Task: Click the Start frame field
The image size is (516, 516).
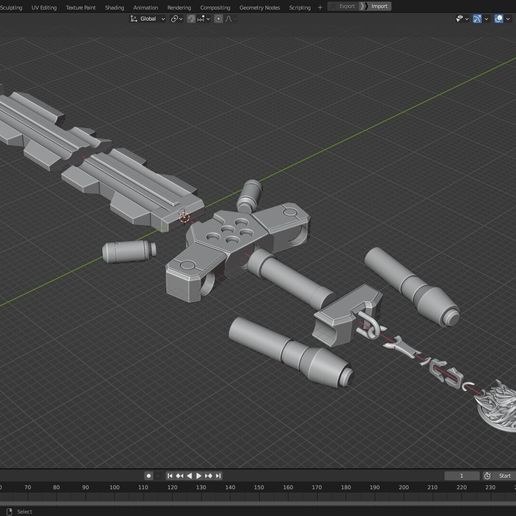Action: (x=504, y=476)
